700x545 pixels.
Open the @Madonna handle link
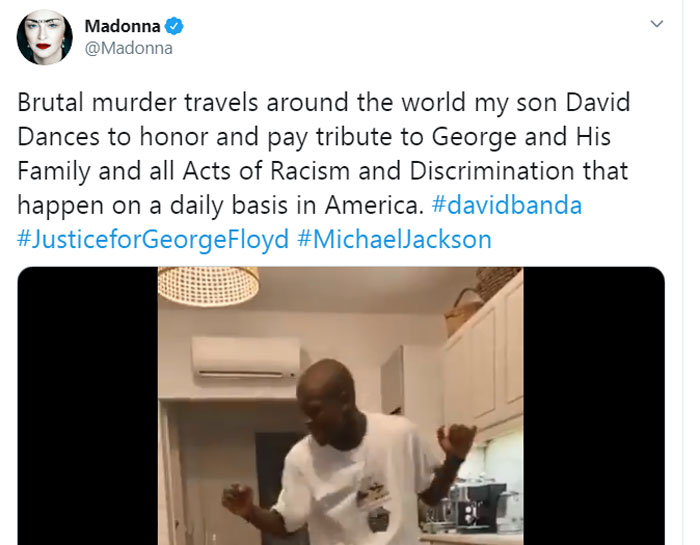tap(129, 48)
